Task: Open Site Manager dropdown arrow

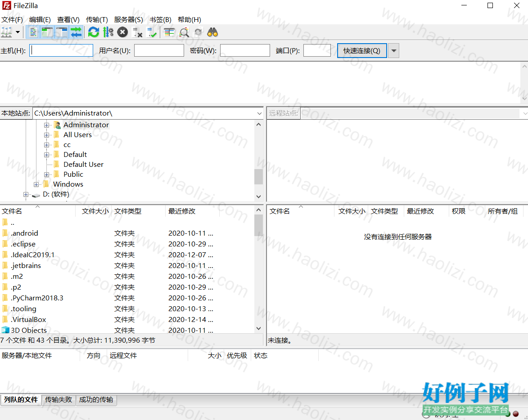Action: [x=18, y=32]
